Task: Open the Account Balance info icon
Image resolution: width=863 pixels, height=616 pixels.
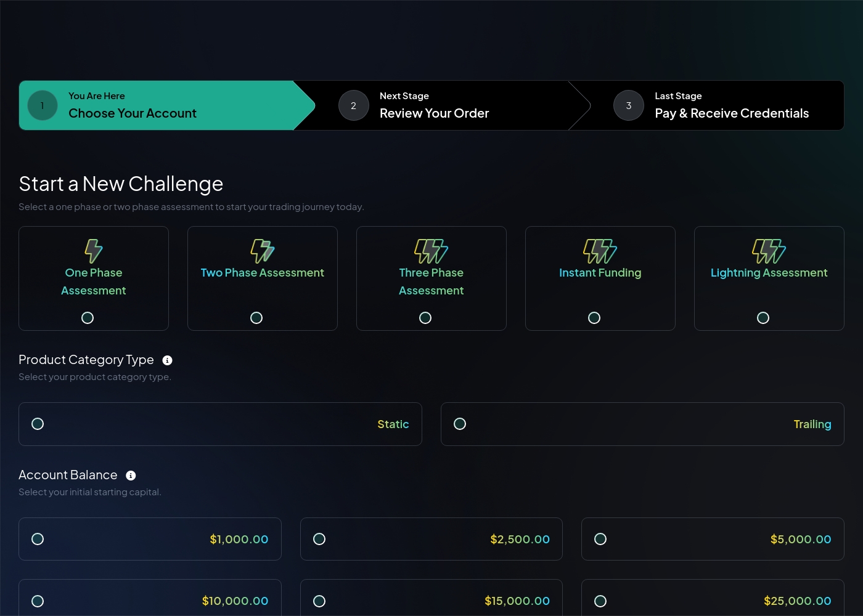Action: coord(131,476)
